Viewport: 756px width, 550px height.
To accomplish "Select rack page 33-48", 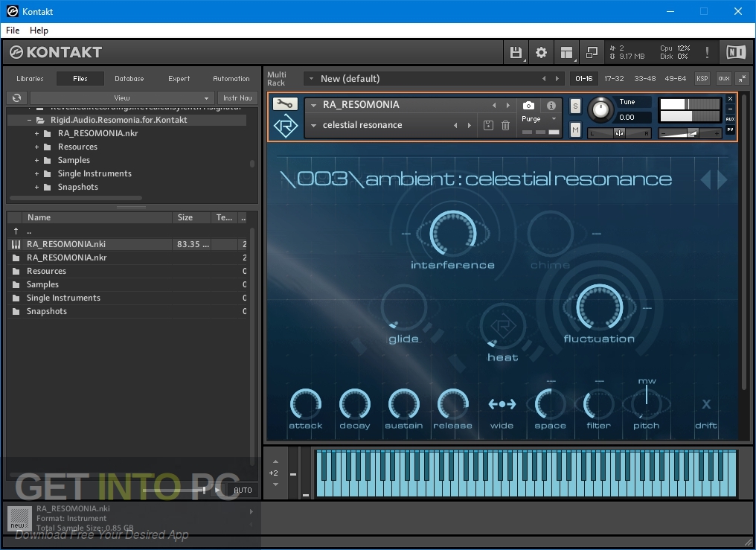I will [x=644, y=79].
